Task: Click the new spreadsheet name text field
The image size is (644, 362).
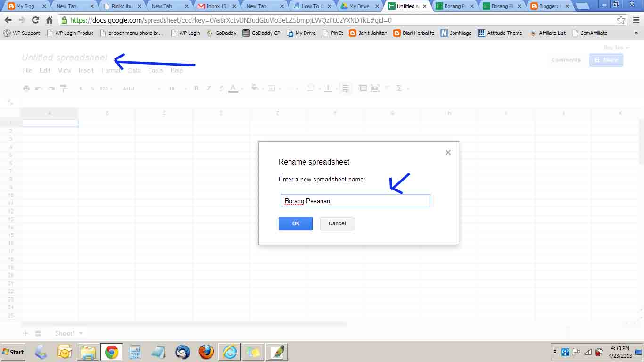Action: (x=355, y=201)
